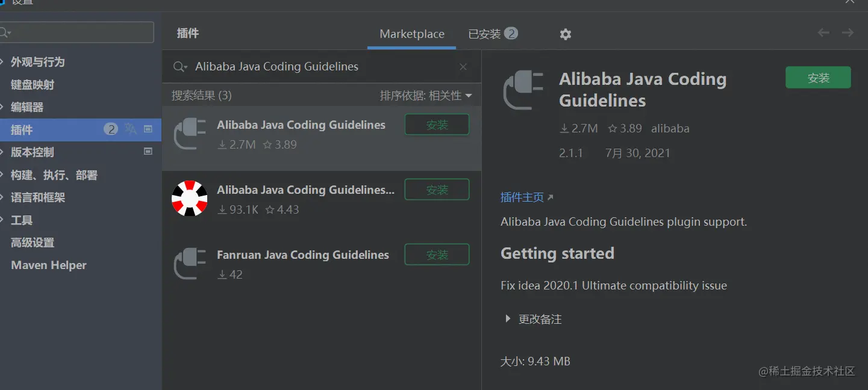Clear the plugin search field text
The image size is (868, 390).
coord(463,67)
